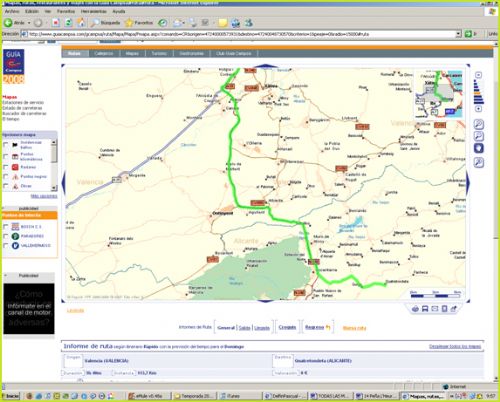
Task: Toggle the Valdemorillo checkbox
Action: [6, 245]
